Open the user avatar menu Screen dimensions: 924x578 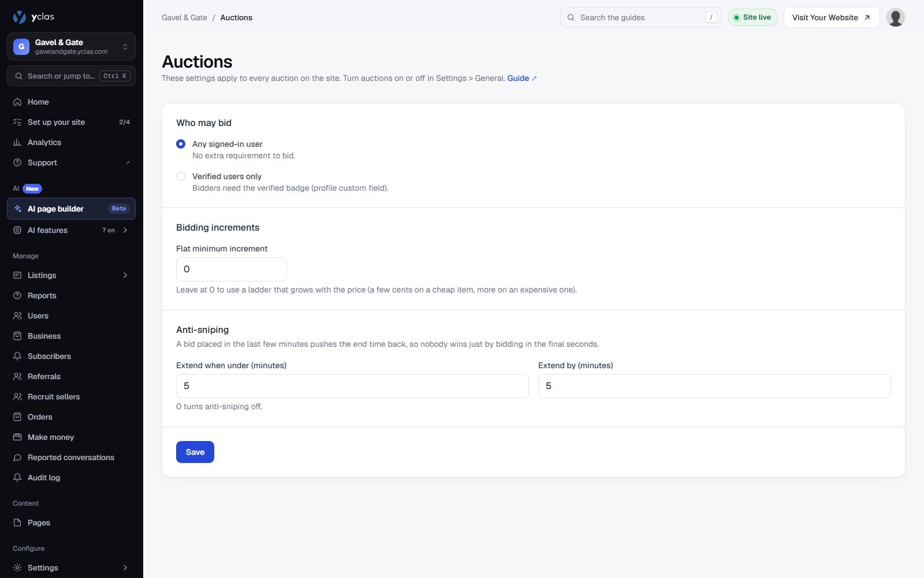895,17
